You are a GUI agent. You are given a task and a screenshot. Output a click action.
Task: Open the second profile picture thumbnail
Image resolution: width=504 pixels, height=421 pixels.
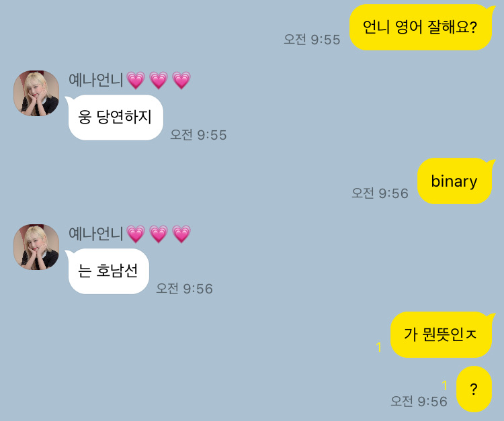(36, 247)
